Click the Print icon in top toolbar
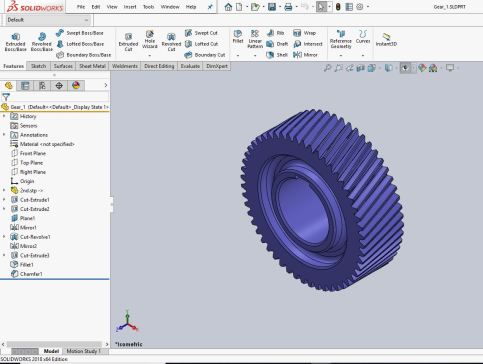Screen dimensions: 483x364 point(288,7)
